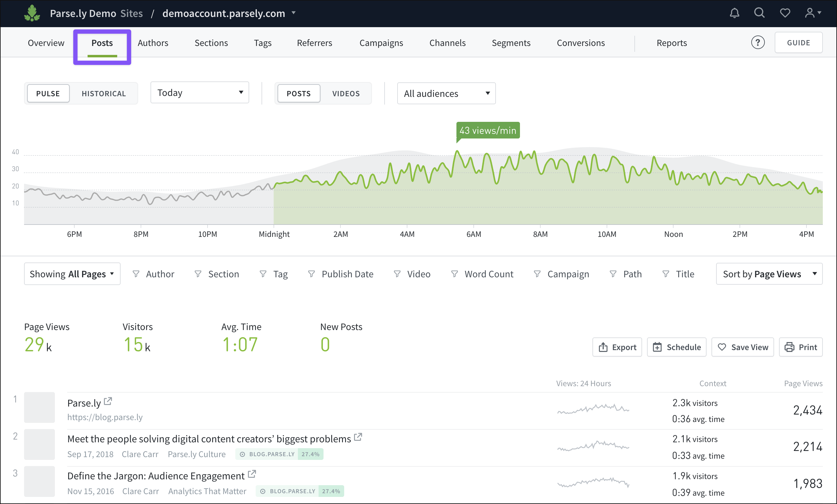
Task: Open the All audiences dropdown
Action: [446, 93]
